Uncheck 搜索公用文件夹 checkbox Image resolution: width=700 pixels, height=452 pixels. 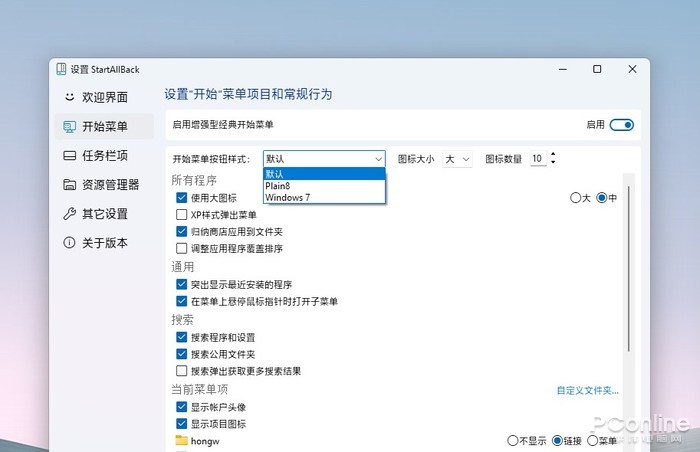tap(181, 354)
